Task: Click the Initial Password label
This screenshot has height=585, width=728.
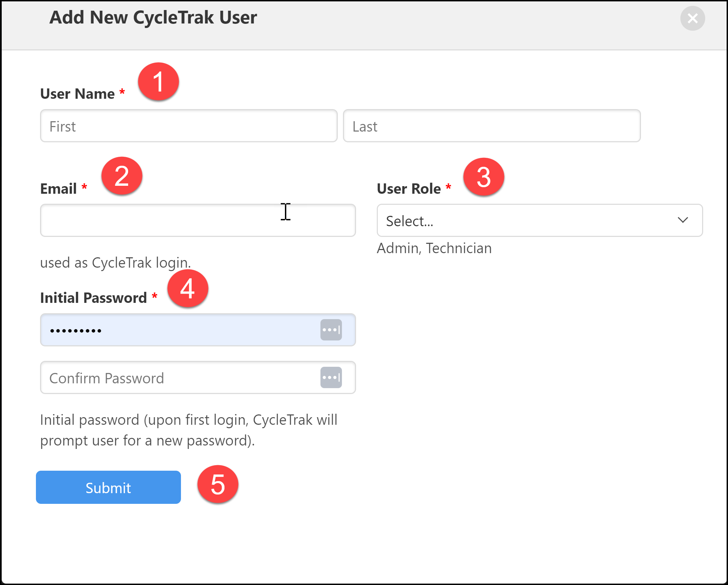Action: [93, 298]
